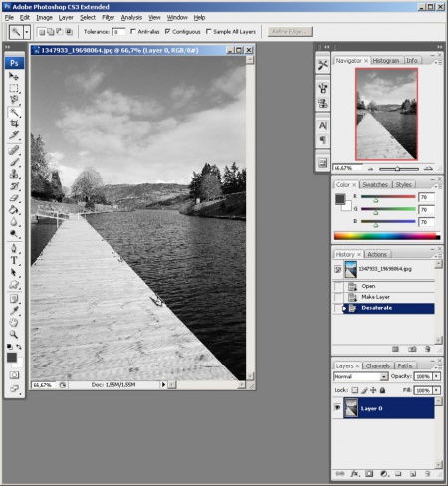Expand the Opacity slider arrow
Image resolution: width=448 pixels, height=486 pixels.
[x=437, y=376]
